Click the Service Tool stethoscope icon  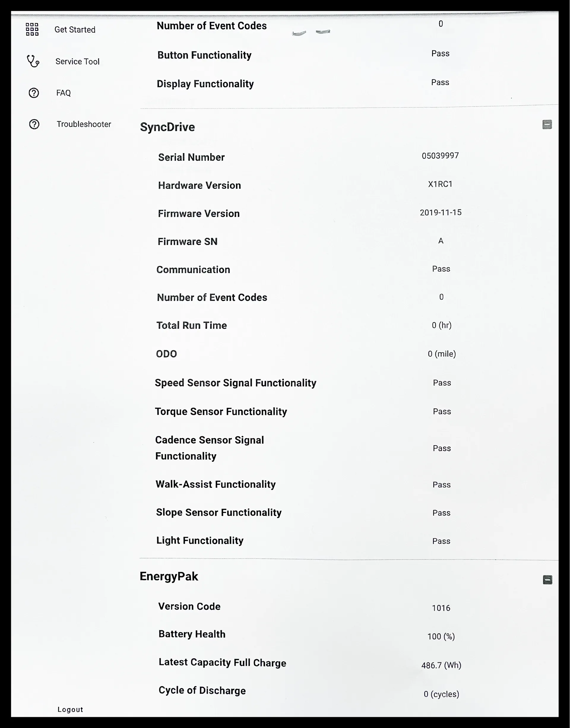point(33,61)
